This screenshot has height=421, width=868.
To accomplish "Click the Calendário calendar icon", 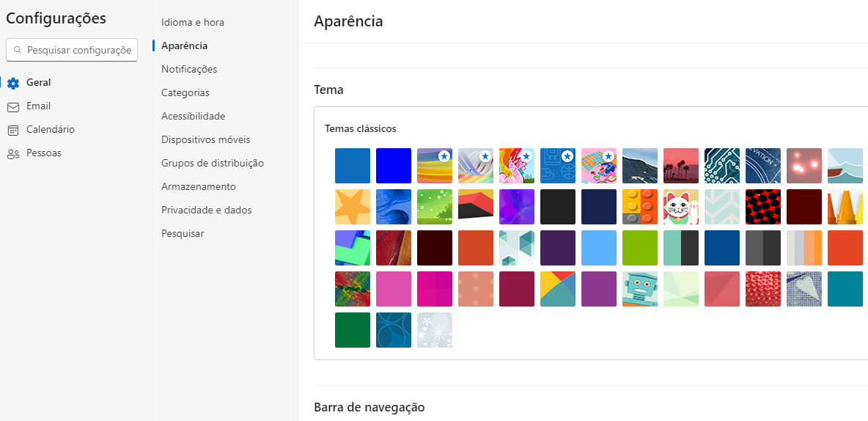I will pyautogui.click(x=12, y=130).
